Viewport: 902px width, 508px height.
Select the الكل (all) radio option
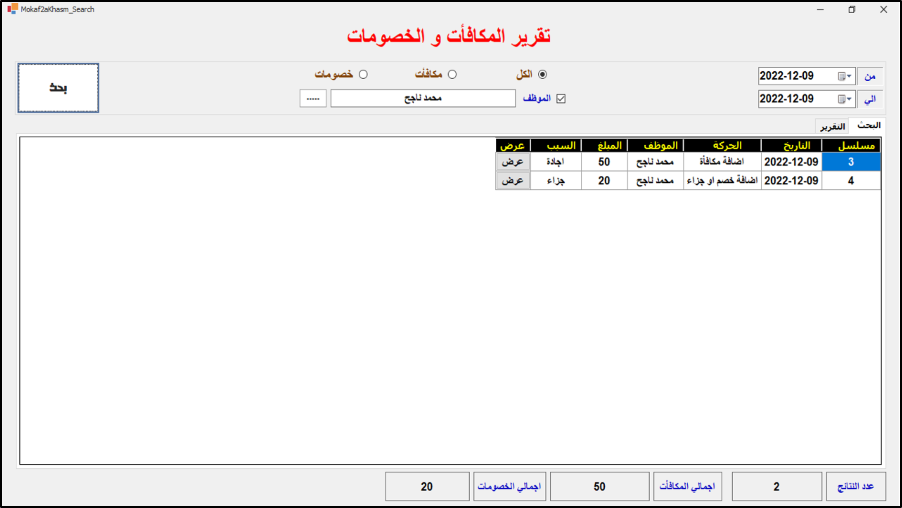[543, 74]
